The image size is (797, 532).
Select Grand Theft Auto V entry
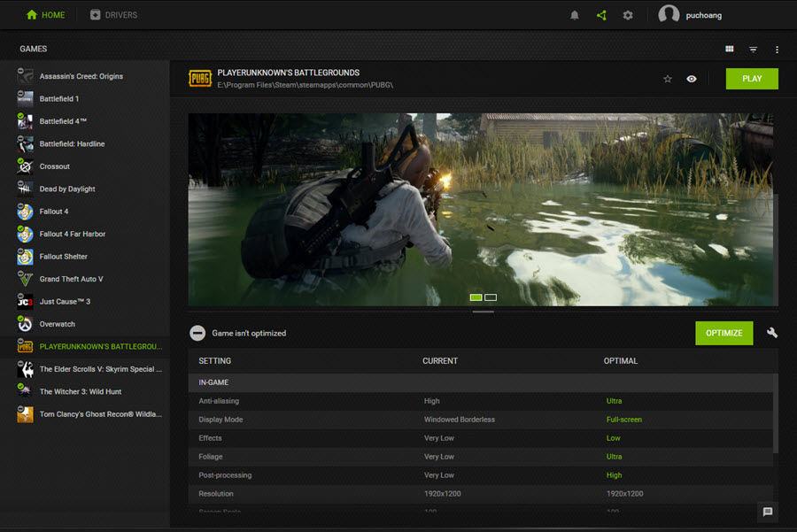(x=85, y=279)
